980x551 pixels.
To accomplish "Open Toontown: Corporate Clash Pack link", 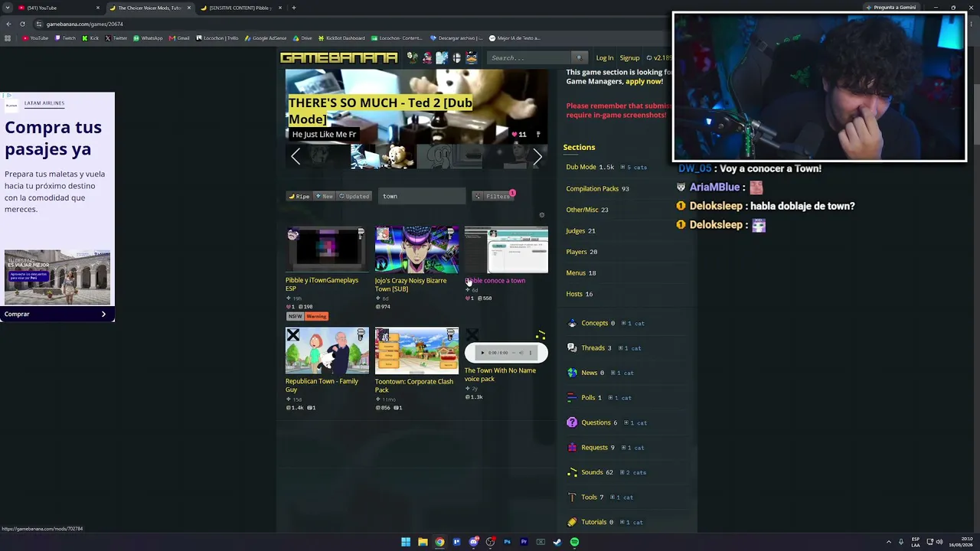I will tap(414, 385).
